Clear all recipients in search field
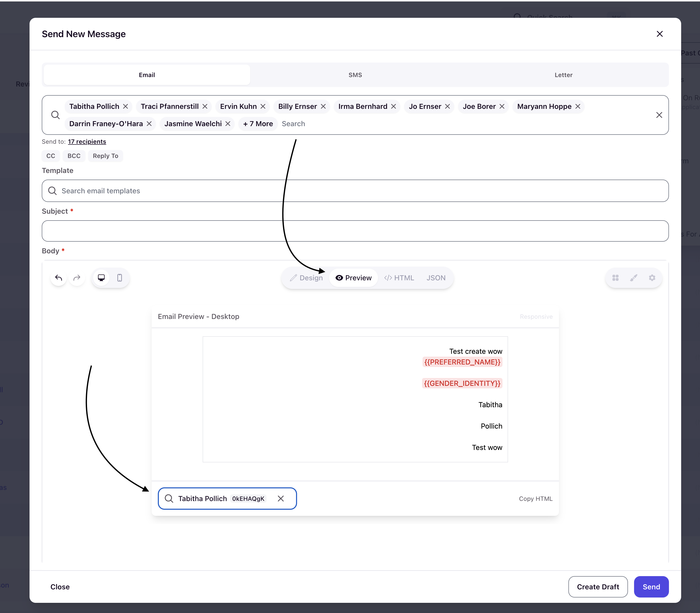This screenshot has width=700, height=613. pyautogui.click(x=659, y=115)
